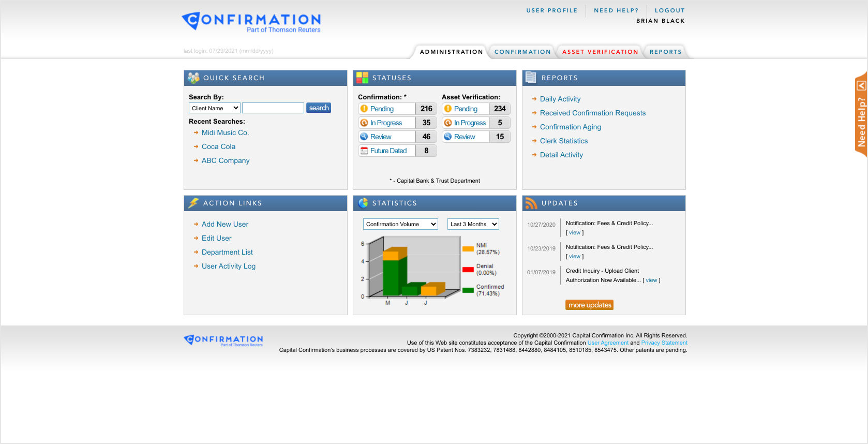This screenshot has width=868, height=444.
Task: Click the Action Links lightning icon
Action: coord(193,203)
